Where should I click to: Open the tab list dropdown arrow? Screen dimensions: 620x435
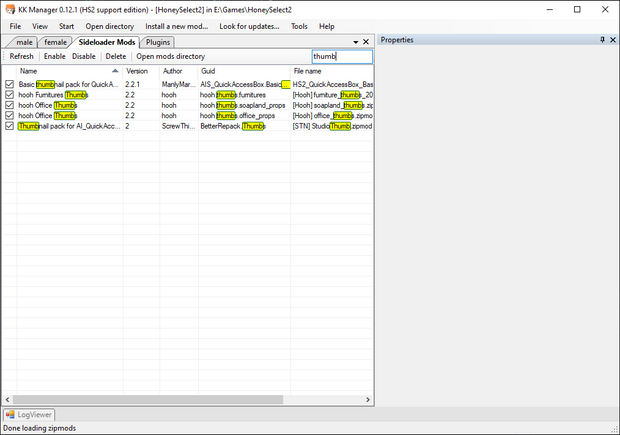[x=356, y=42]
